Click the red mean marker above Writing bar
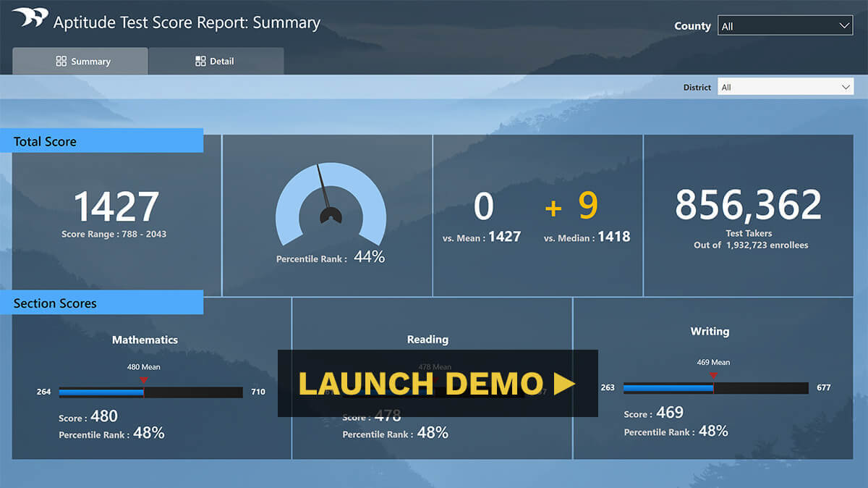This screenshot has width=868, height=488. (712, 376)
